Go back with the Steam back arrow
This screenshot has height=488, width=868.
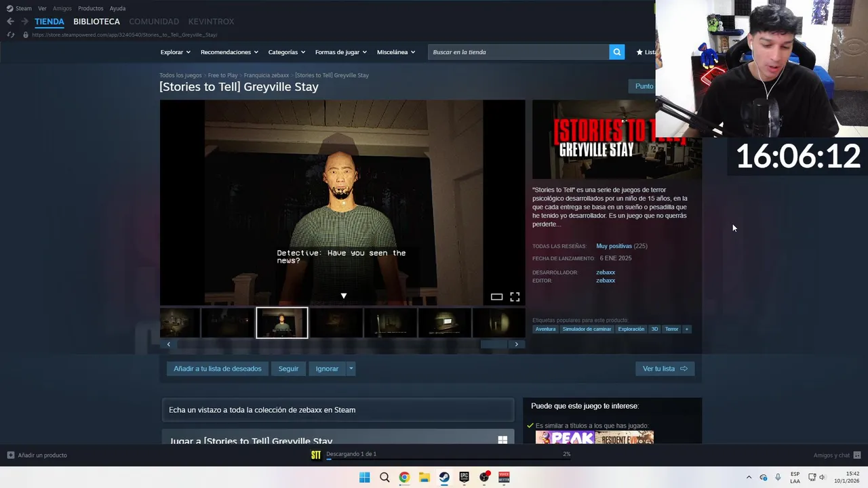point(10,22)
